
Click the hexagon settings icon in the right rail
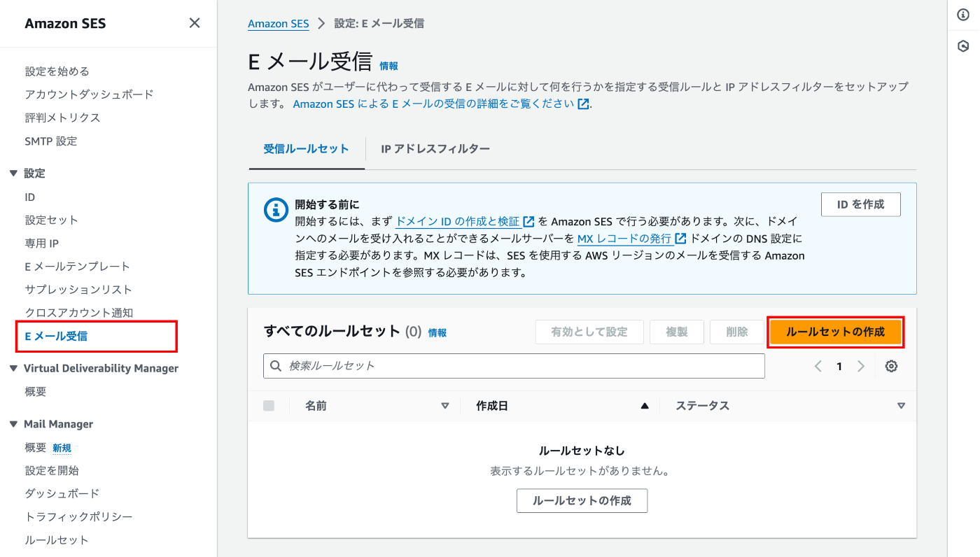pos(963,46)
